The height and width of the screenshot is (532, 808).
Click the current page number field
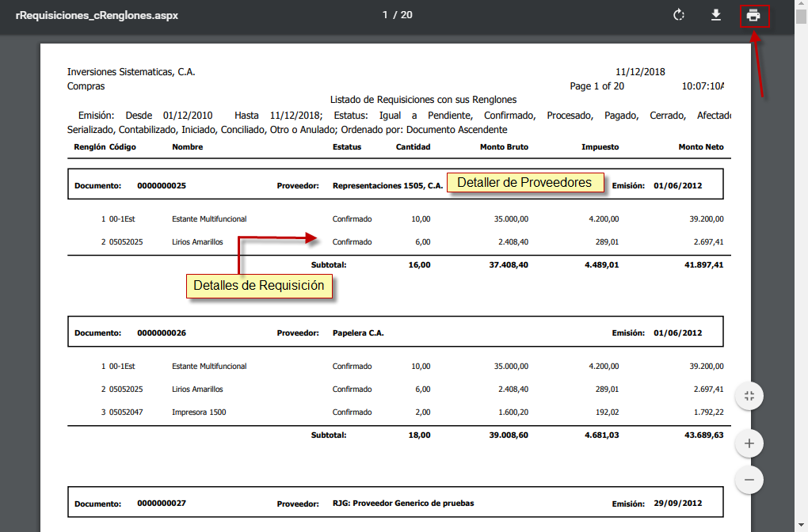(386, 15)
